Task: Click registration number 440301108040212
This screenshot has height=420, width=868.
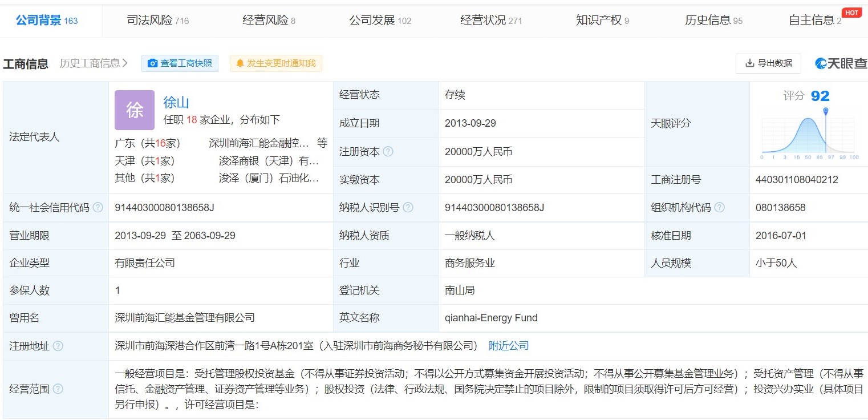Action: 797,180
